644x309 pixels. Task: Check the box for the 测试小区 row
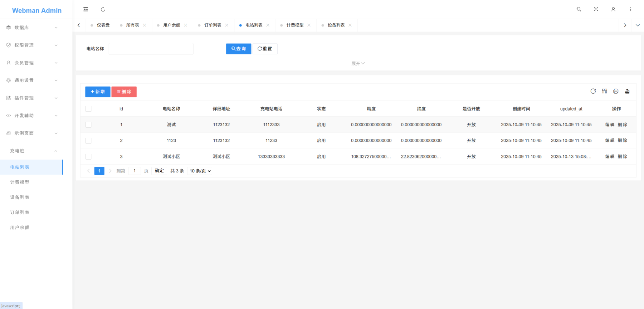(88, 157)
